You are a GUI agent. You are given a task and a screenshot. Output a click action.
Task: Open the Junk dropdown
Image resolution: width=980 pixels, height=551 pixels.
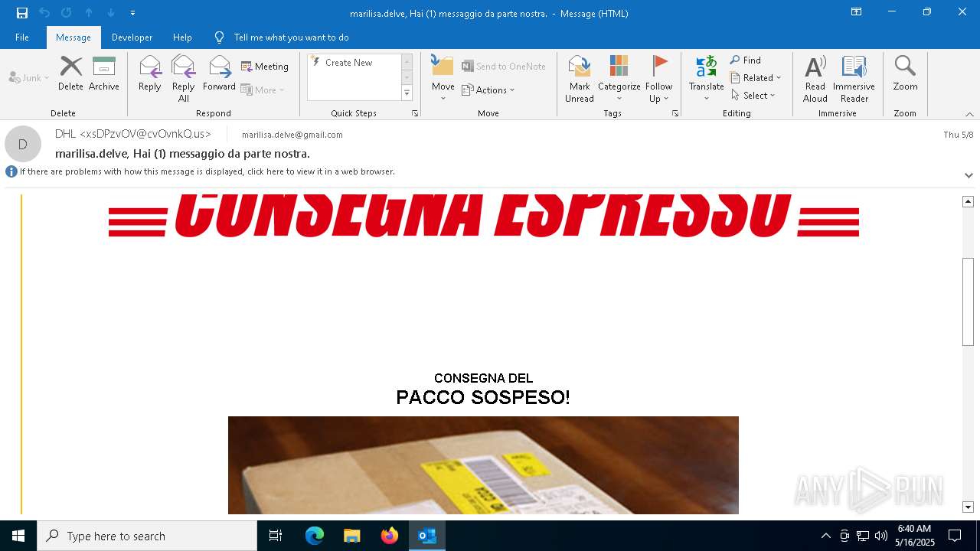click(x=29, y=77)
